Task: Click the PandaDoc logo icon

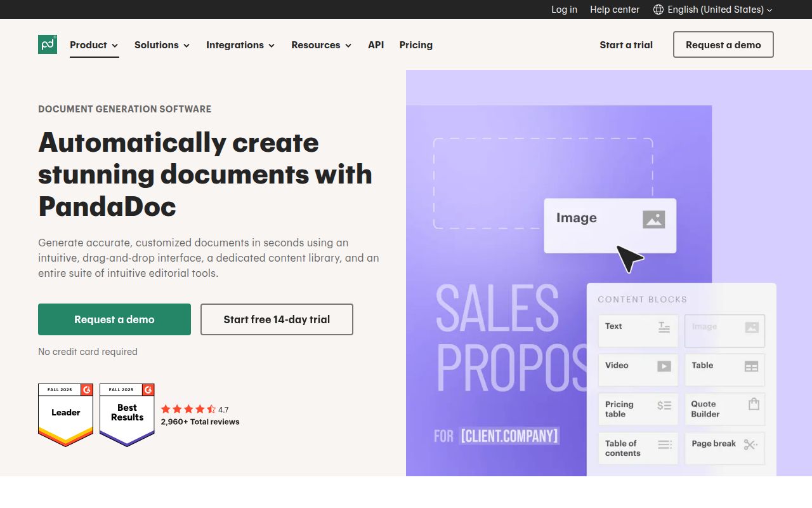Action: click(x=48, y=44)
